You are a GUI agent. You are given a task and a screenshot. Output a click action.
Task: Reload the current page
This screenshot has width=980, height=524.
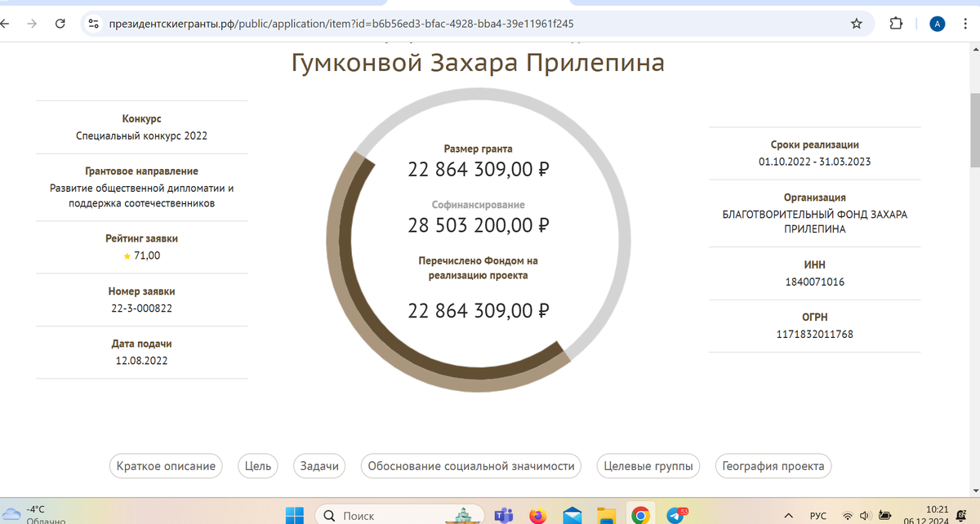click(x=60, y=24)
